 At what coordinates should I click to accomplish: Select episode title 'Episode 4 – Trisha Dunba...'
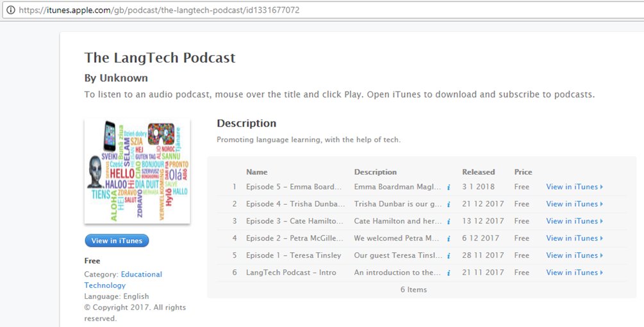[295, 204]
